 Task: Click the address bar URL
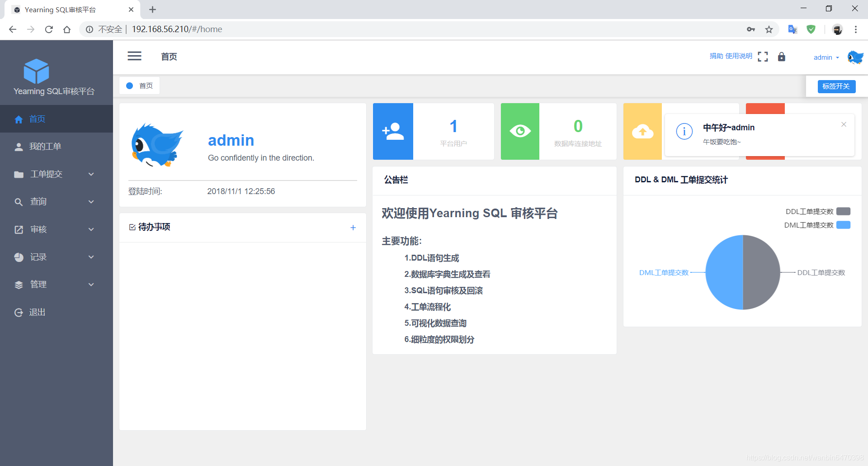tap(177, 29)
